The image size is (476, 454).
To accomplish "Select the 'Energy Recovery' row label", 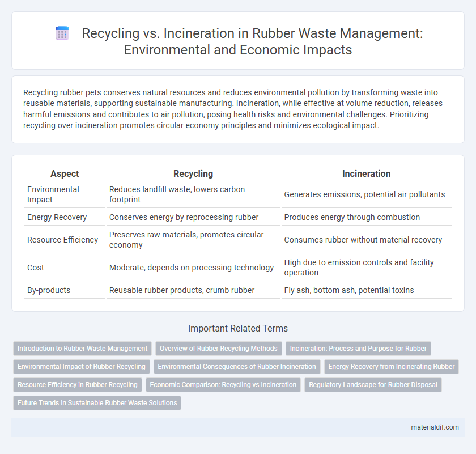I will point(57,217).
